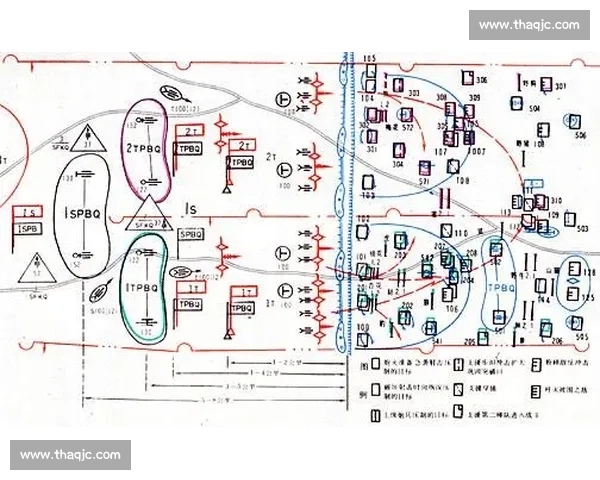Select target box numbered 306

(466, 79)
